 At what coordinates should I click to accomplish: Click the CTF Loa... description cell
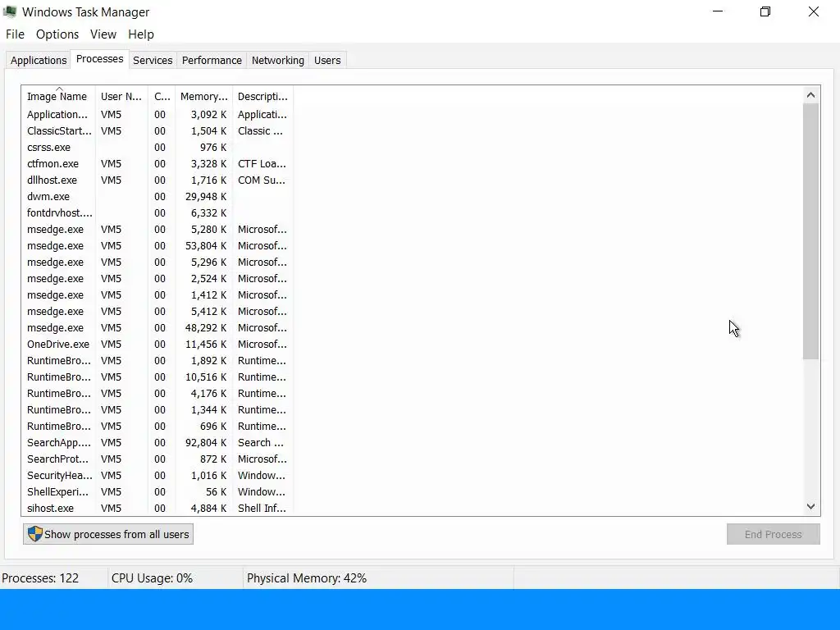pos(262,164)
